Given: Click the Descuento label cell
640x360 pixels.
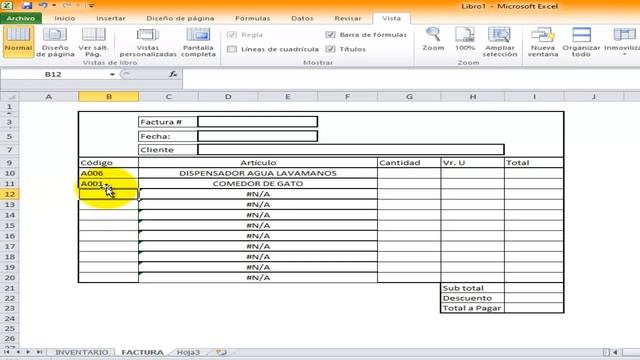Looking at the screenshot, I should click(473, 298).
